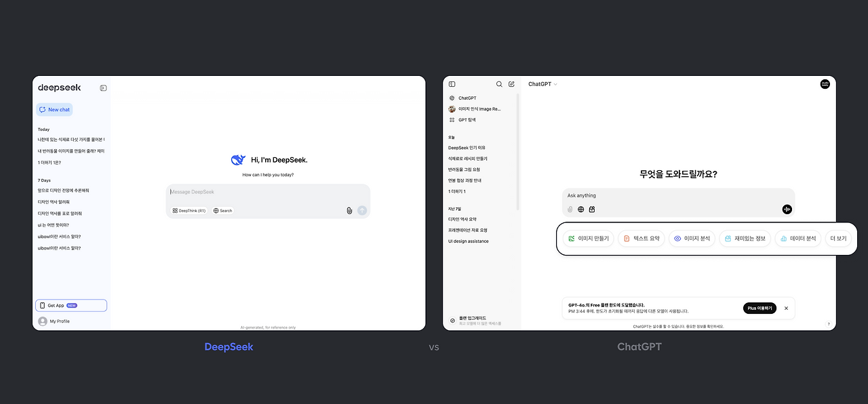The width and height of the screenshot is (868, 404).
Task: Click the ChatGPT help question mark icon
Action: [x=828, y=324]
